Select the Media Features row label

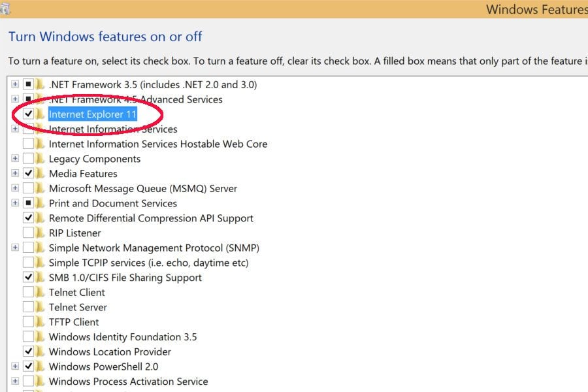coord(83,174)
